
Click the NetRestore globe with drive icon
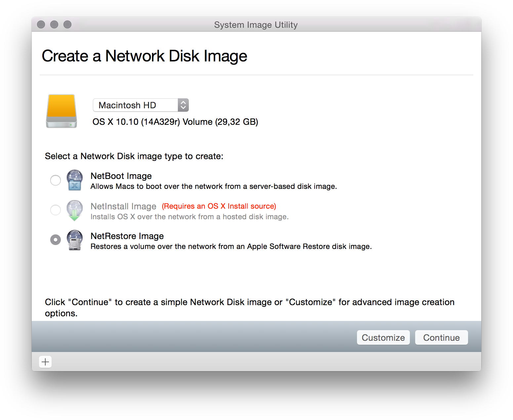[75, 240]
